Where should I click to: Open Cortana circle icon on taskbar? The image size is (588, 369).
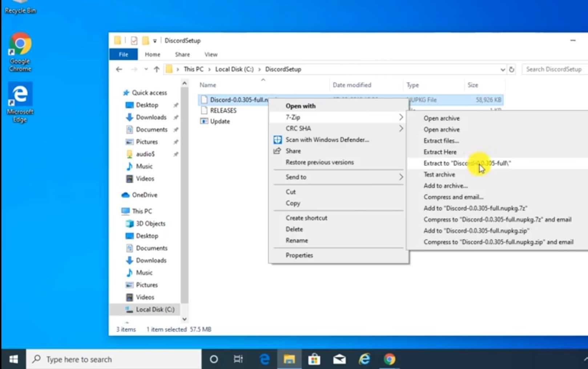(x=214, y=359)
